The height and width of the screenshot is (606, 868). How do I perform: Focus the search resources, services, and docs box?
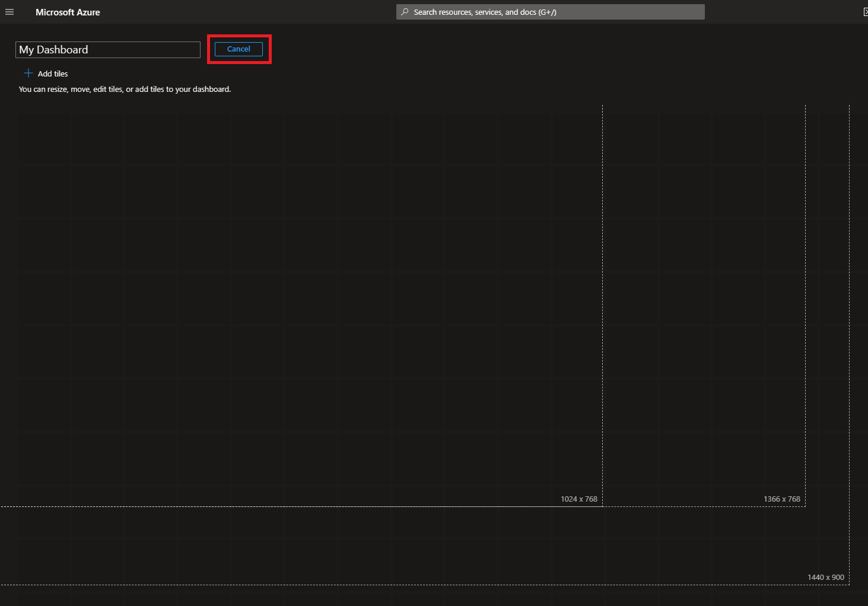click(551, 12)
